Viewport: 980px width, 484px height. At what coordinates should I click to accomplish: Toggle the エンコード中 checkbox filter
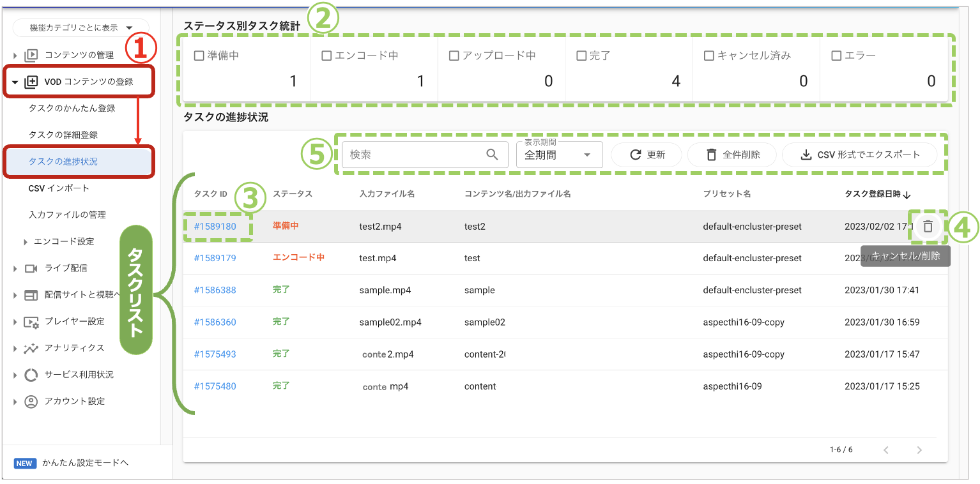tap(326, 56)
